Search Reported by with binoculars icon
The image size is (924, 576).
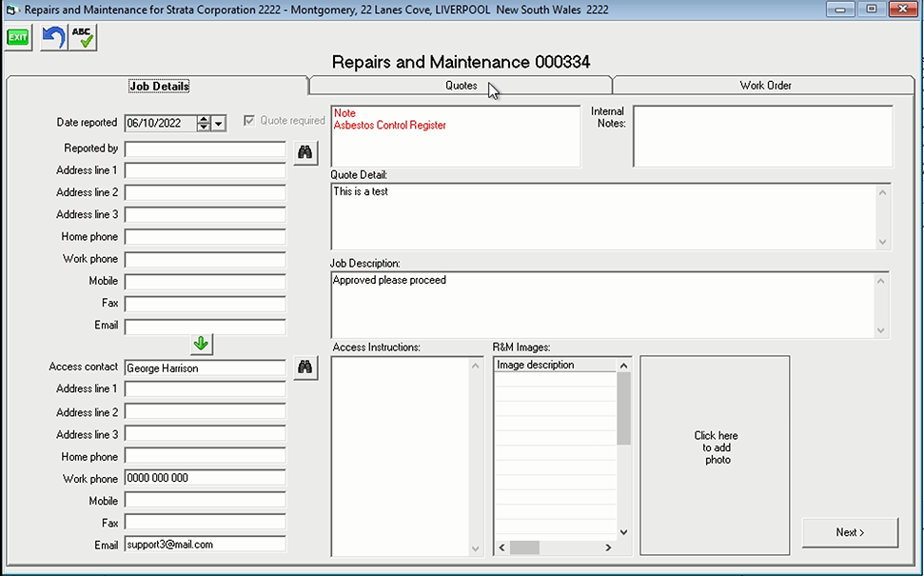[305, 152]
